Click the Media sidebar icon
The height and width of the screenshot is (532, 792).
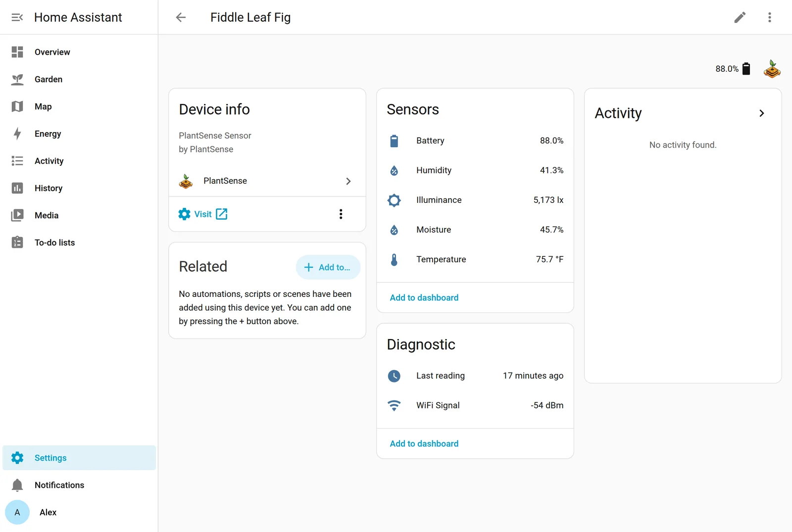17,215
